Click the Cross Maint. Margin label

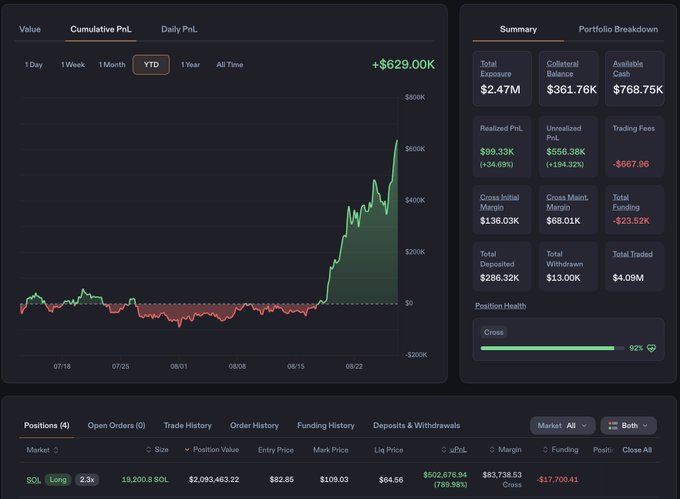point(567,202)
